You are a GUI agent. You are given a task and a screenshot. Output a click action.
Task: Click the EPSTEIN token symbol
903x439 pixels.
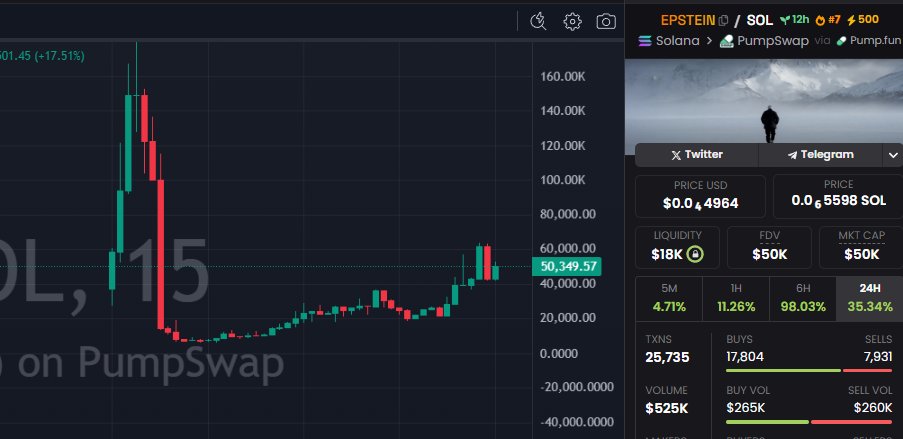coord(688,20)
